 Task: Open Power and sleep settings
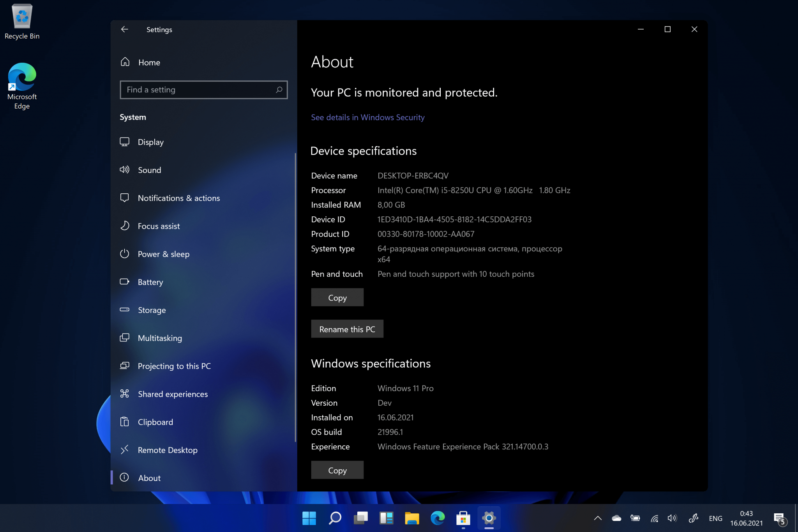click(164, 254)
